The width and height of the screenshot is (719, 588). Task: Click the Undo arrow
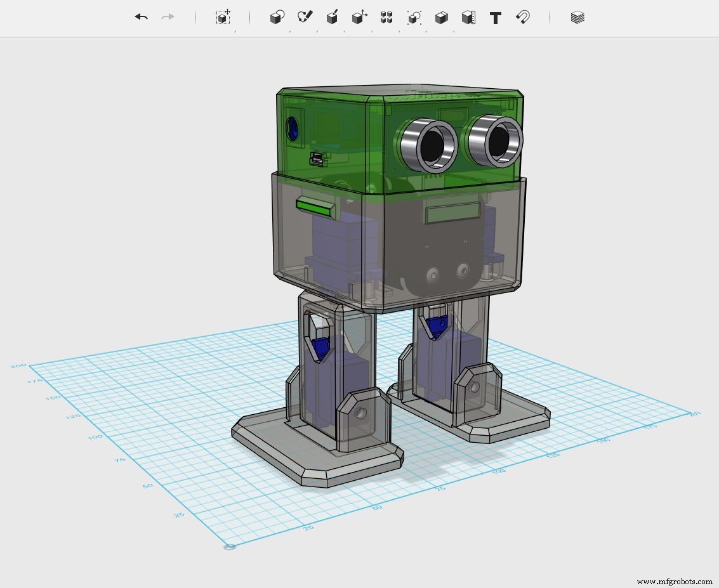click(x=141, y=17)
